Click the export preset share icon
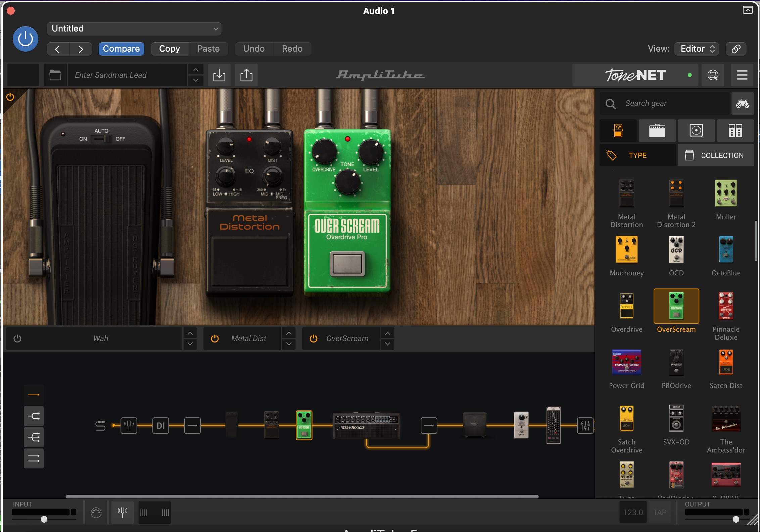The height and width of the screenshot is (532, 760). pos(246,75)
